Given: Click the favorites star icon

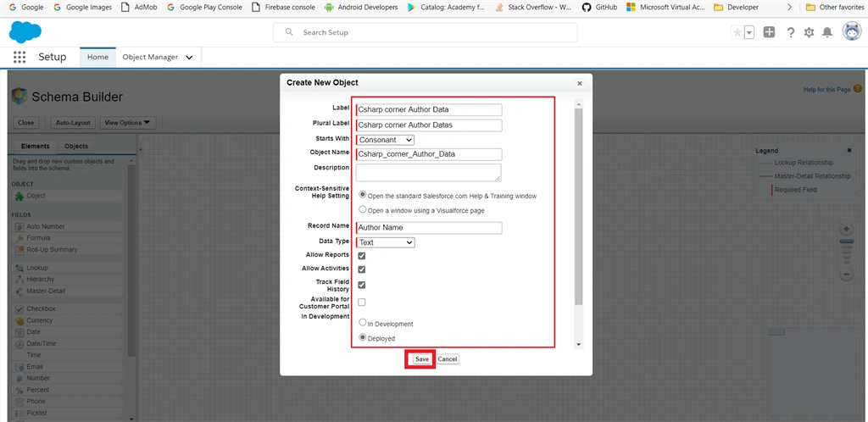Looking at the screenshot, I should 737,33.
